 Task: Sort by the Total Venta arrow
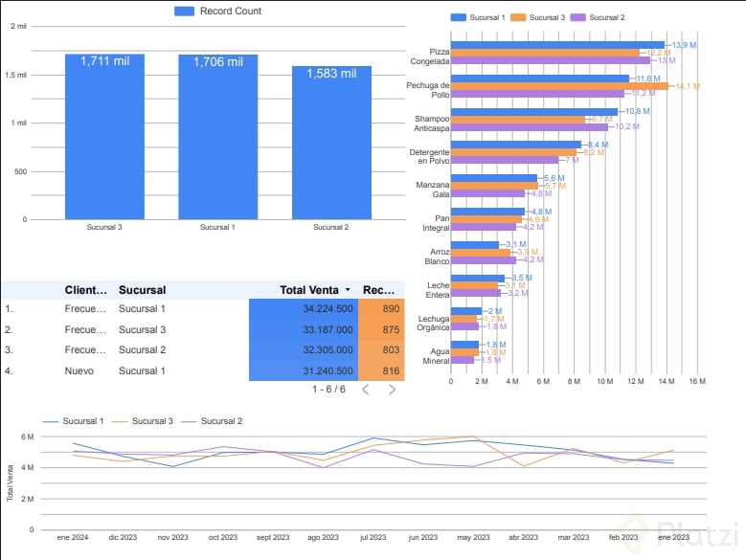(348, 289)
